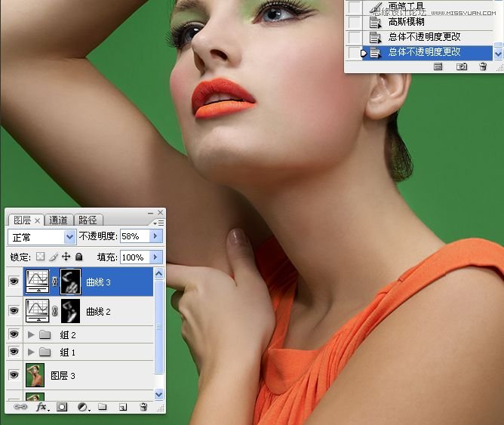Open the Layers panel options menu icon
The image size is (504, 425).
pyautogui.click(x=158, y=223)
